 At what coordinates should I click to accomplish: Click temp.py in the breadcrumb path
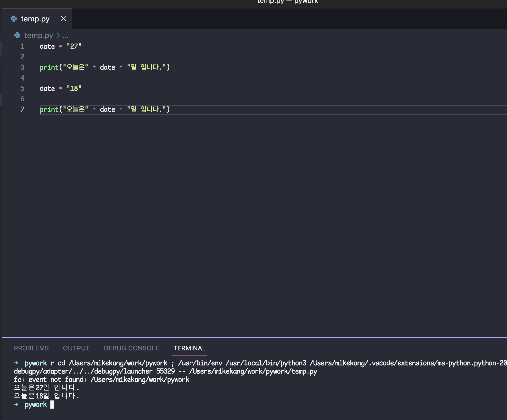tap(38, 35)
